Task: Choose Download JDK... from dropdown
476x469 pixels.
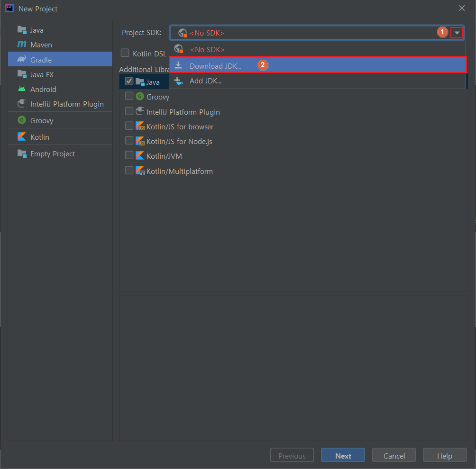Action: click(318, 65)
